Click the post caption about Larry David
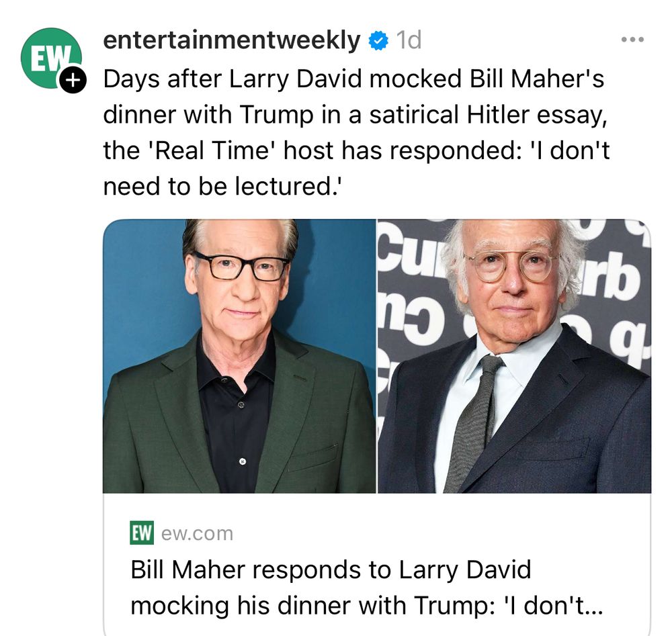The image size is (672, 636). pos(356,132)
